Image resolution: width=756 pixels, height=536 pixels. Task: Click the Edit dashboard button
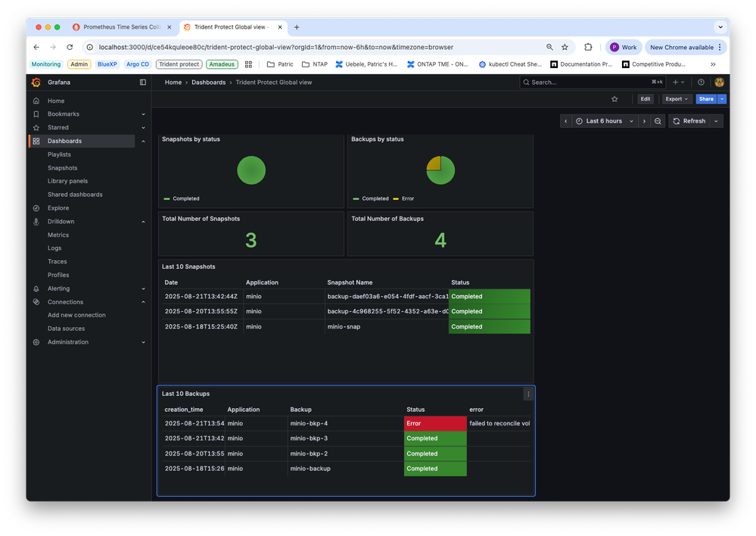[x=645, y=99]
